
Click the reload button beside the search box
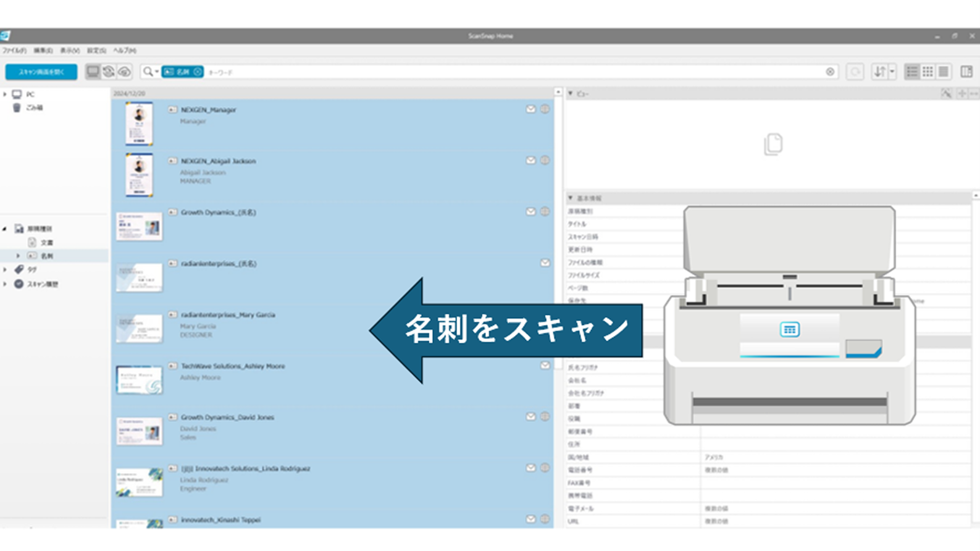pyautogui.click(x=855, y=72)
